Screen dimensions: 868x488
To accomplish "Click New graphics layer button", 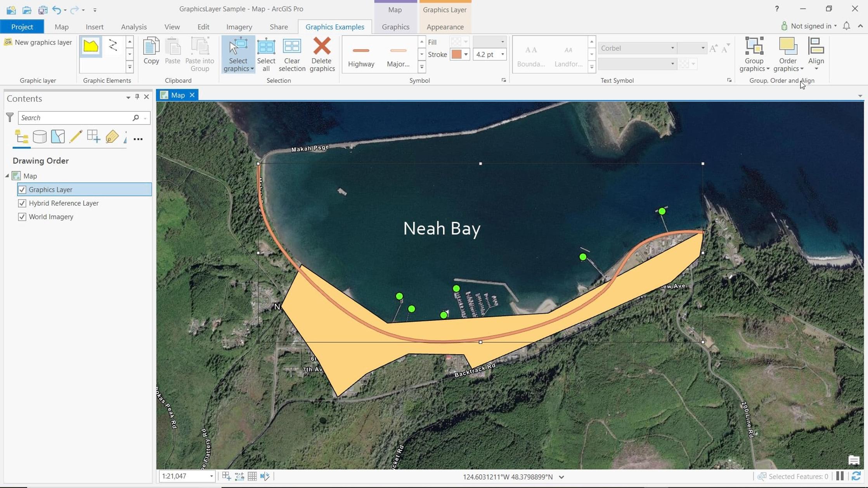I will pyautogui.click(x=38, y=42).
